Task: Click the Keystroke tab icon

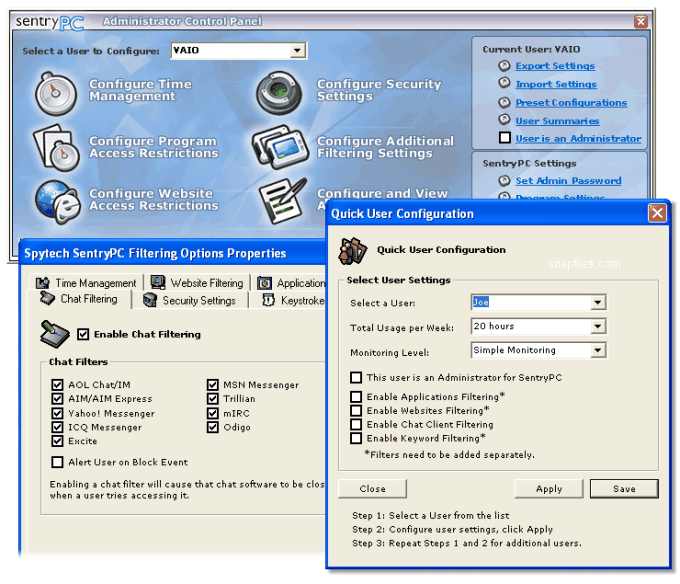Action: pyautogui.click(x=268, y=300)
